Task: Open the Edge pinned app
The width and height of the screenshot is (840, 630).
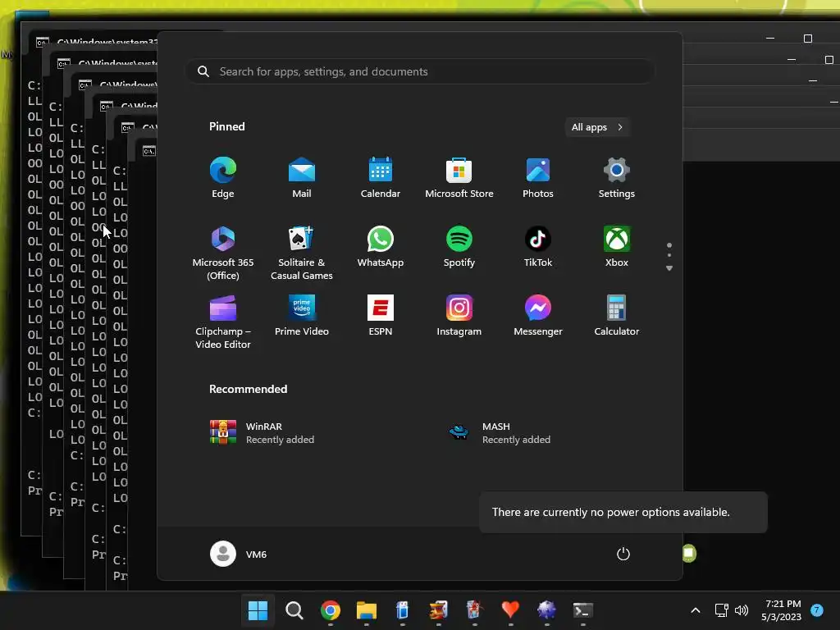Action: point(223,178)
